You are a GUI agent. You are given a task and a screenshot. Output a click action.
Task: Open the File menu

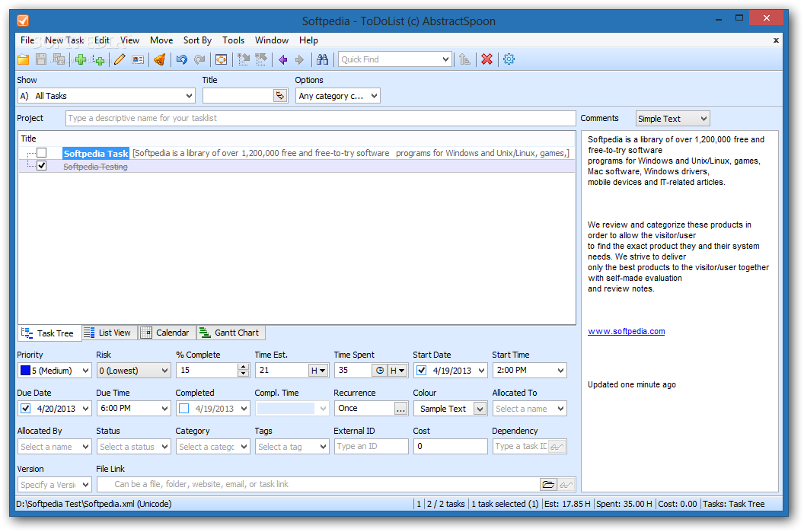(27, 40)
